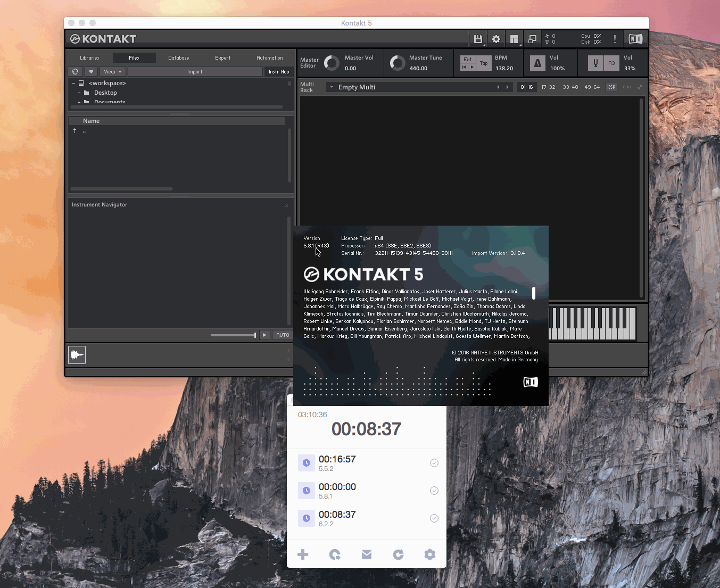Click the circular arrow export icon in timer app
Viewport: 720px width, 588px height.
[335, 554]
